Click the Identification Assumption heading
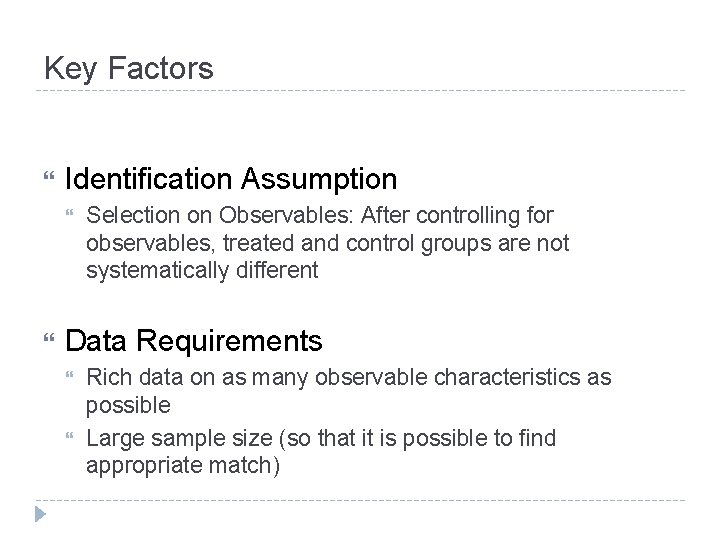 [231, 179]
